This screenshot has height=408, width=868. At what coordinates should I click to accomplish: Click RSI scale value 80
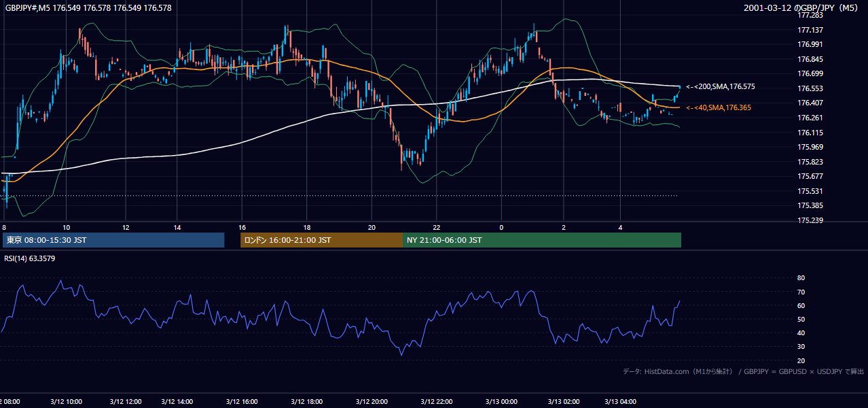[x=801, y=278]
